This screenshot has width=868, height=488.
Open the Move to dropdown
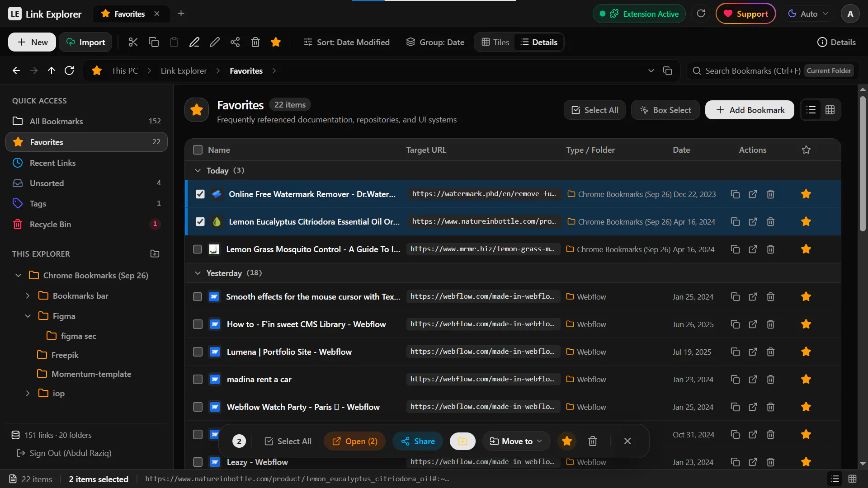click(516, 441)
